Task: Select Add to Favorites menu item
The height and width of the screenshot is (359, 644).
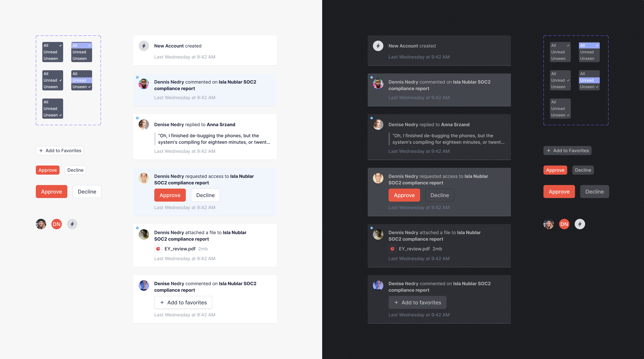Action: click(x=60, y=150)
